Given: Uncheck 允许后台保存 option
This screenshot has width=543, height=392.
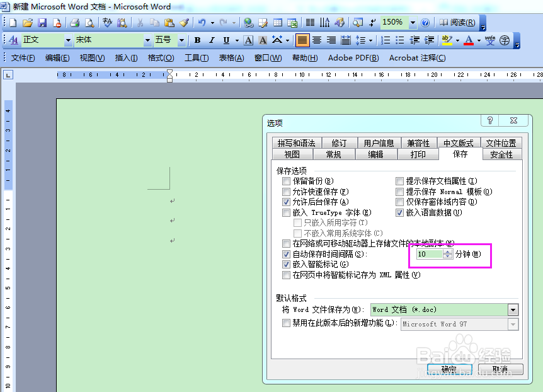Looking at the screenshot, I should point(286,202).
